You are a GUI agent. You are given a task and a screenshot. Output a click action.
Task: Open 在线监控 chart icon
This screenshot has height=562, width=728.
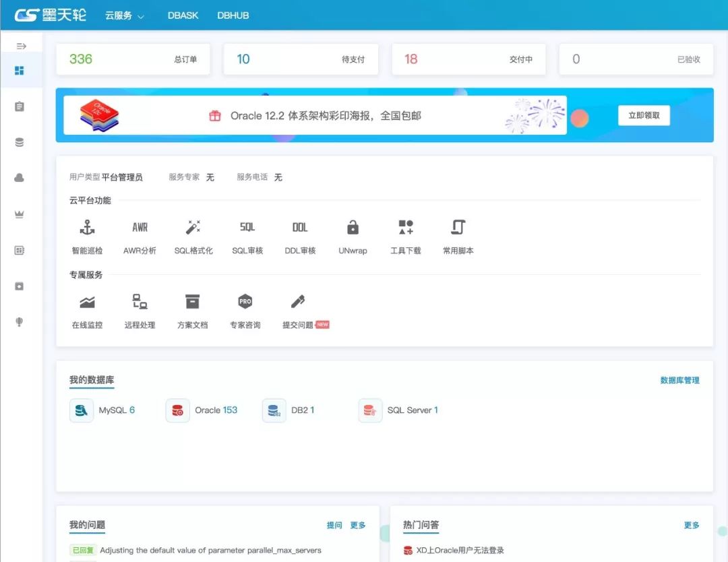click(x=87, y=302)
